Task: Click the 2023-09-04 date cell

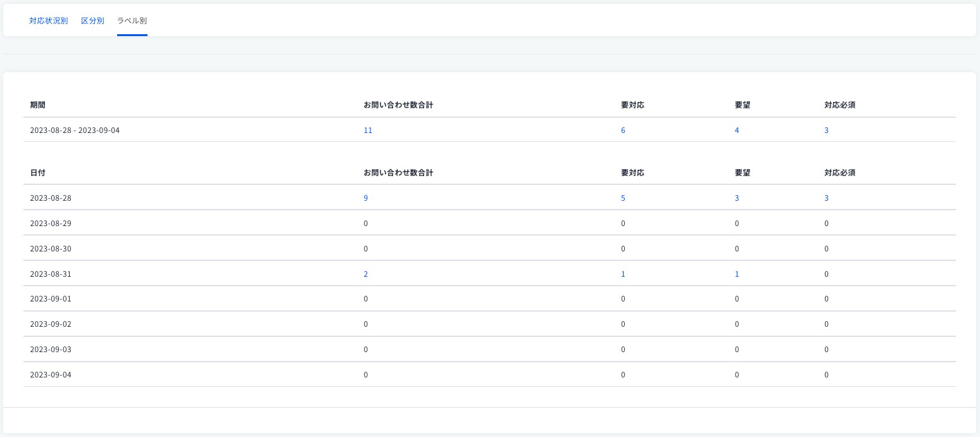Action: point(51,375)
